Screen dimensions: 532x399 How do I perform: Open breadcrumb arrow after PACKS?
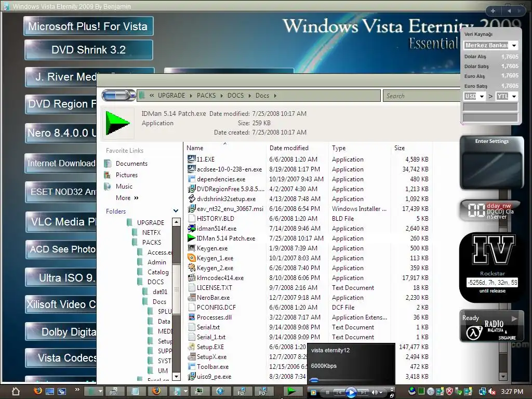pos(221,96)
